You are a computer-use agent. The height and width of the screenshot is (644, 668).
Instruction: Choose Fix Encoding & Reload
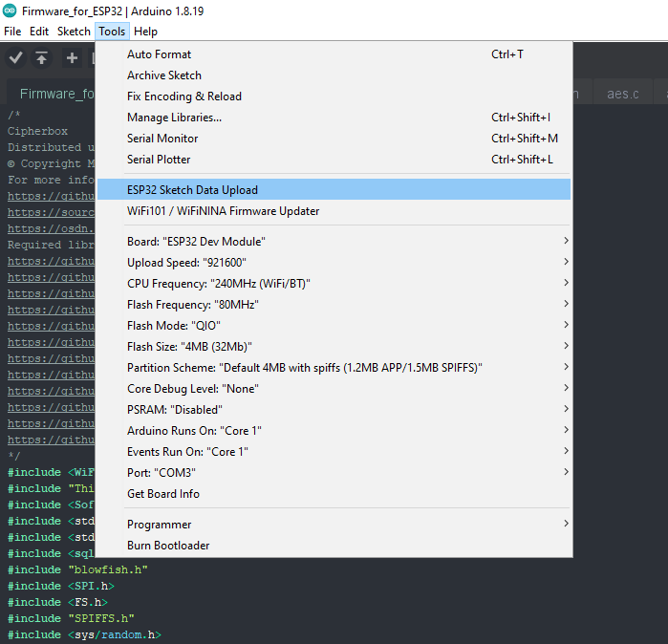334,97
